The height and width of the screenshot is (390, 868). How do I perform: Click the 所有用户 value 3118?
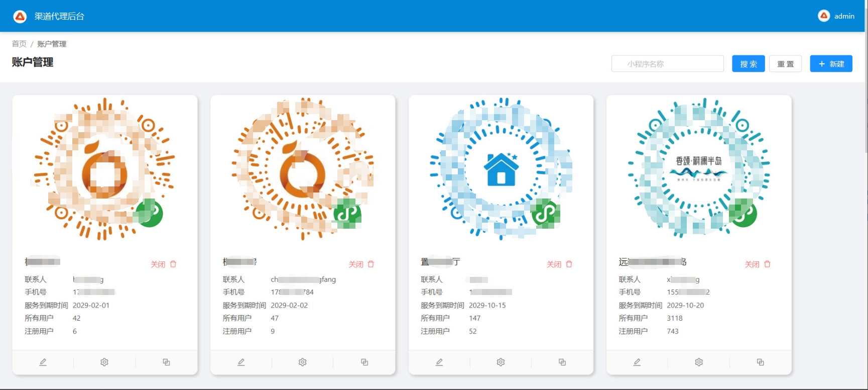(x=675, y=318)
